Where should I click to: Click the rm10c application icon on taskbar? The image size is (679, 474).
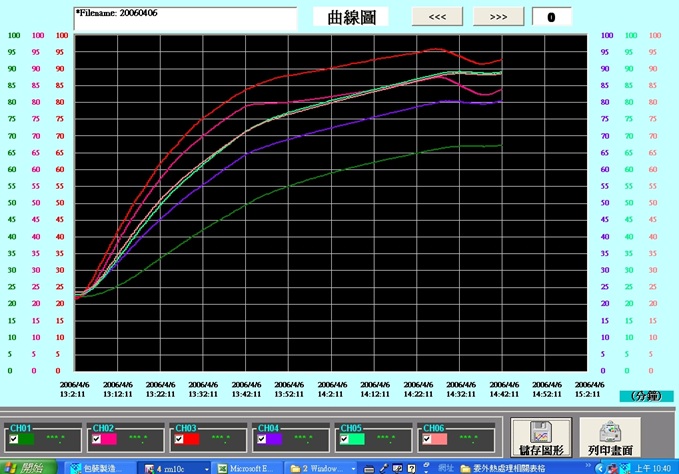pos(149,469)
